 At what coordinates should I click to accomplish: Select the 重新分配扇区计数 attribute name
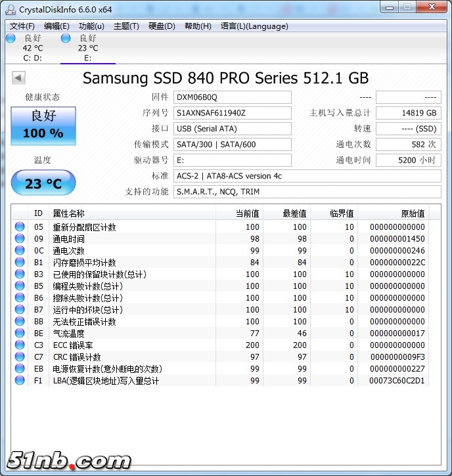(x=85, y=227)
